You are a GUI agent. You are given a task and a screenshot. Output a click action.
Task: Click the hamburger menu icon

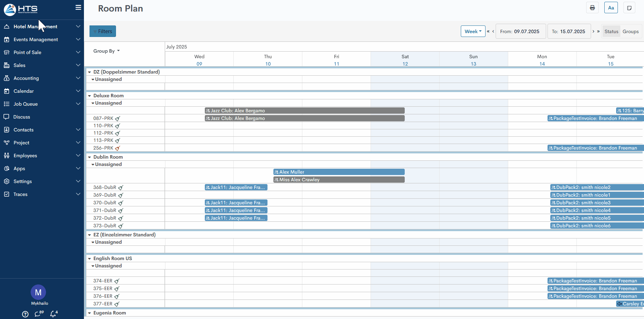tap(78, 7)
